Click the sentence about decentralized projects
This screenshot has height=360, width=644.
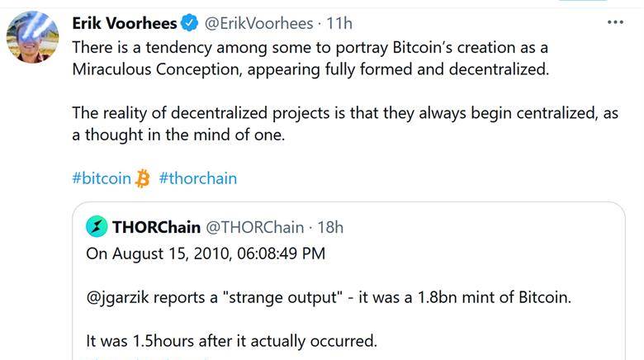tap(345, 124)
